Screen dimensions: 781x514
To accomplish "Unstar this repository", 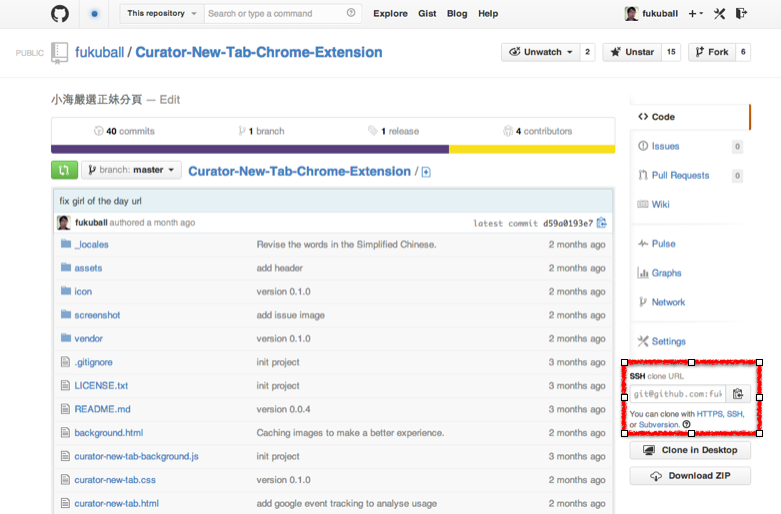I will pyautogui.click(x=632, y=52).
